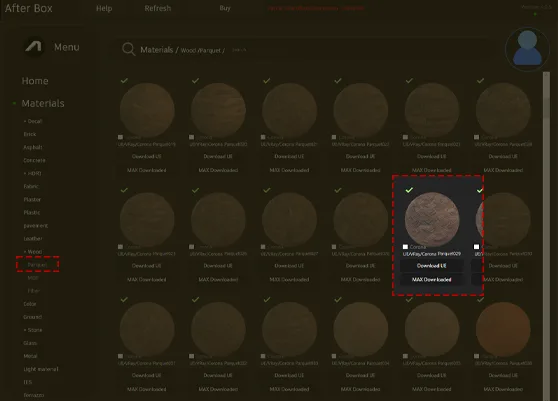Screen dimensions: 558x401
Task: Tick the Corona checkbox for Parquet029
Action: (405, 247)
